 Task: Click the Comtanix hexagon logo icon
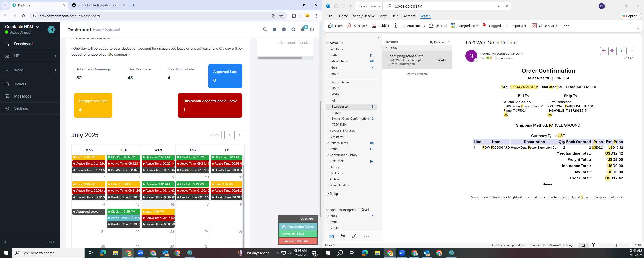tap(51, 30)
